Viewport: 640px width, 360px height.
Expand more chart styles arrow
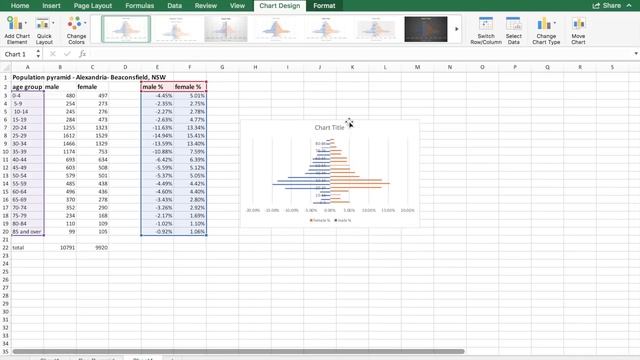coord(456,29)
